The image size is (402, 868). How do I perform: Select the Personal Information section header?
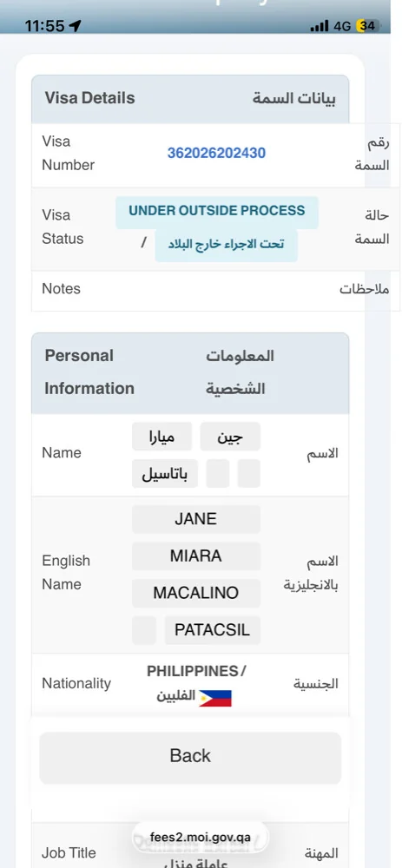tap(190, 373)
